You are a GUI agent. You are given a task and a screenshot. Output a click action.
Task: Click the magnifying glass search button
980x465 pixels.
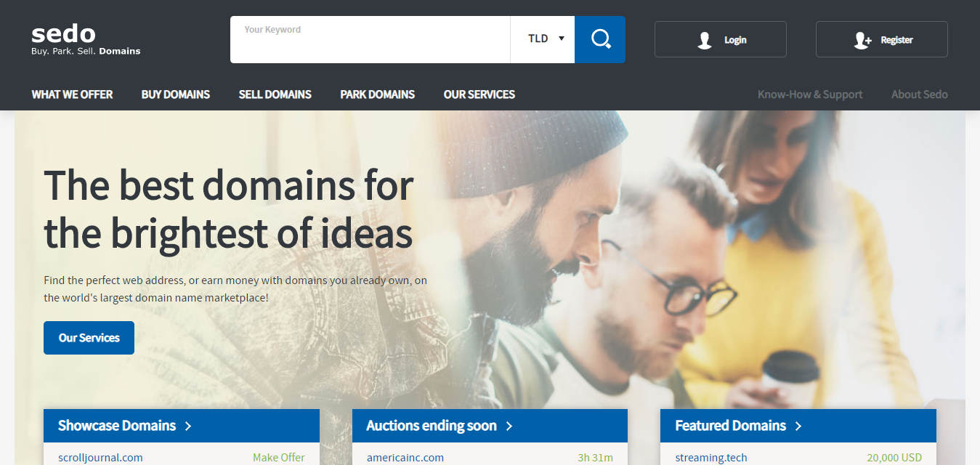click(600, 39)
